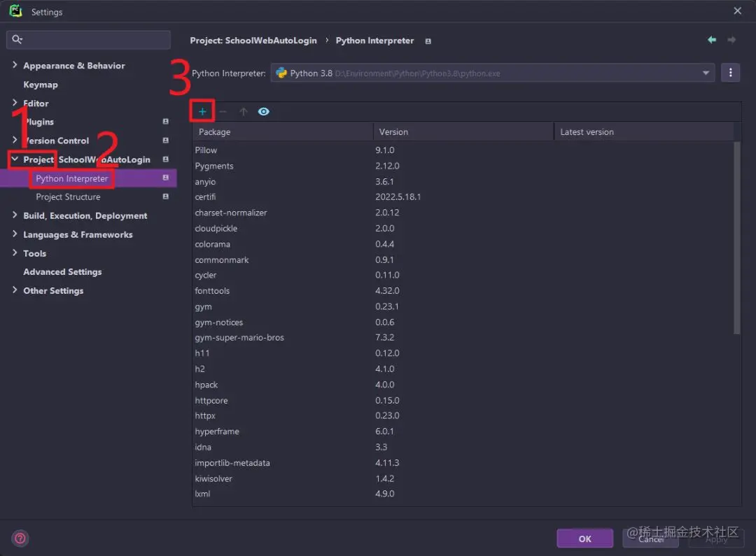Click the Package column header
The image size is (756, 556).
(283, 131)
